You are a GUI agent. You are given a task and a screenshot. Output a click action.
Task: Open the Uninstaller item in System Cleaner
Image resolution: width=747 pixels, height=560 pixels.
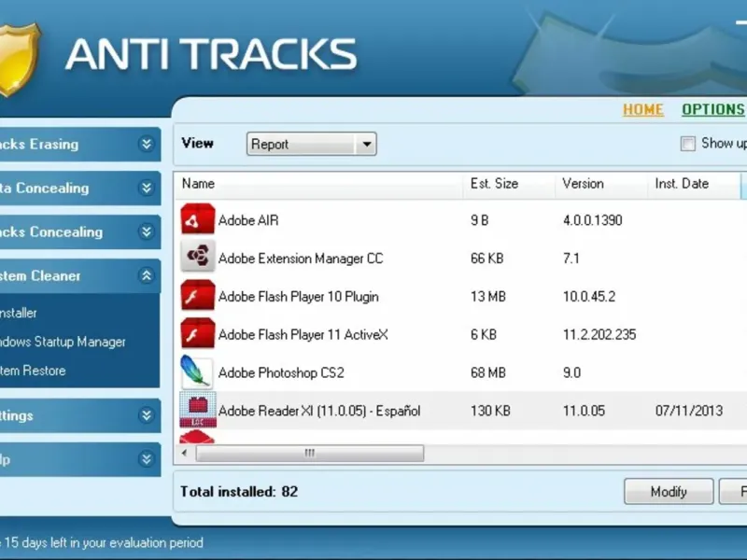(18, 313)
